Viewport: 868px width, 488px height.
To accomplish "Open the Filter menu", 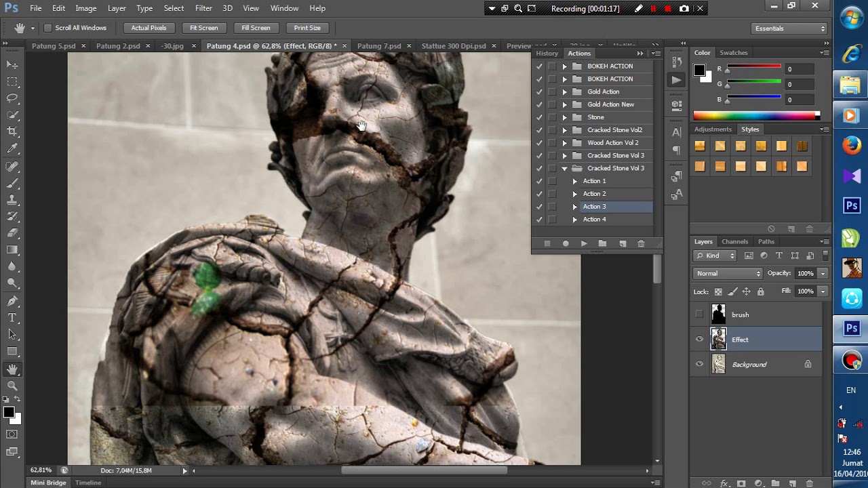I will coord(203,8).
